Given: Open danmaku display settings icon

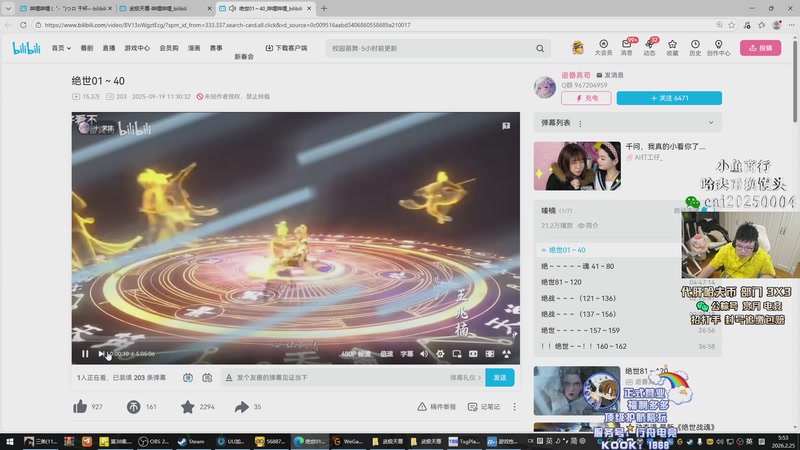Looking at the screenshot, I should pyautogui.click(x=207, y=378).
